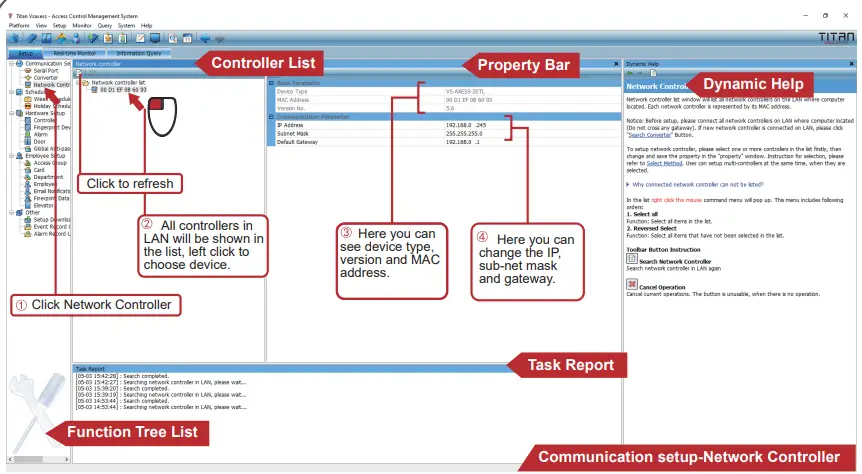Click the magnifier search icon in toolbar
This screenshot has width=862, height=474.
173,38
